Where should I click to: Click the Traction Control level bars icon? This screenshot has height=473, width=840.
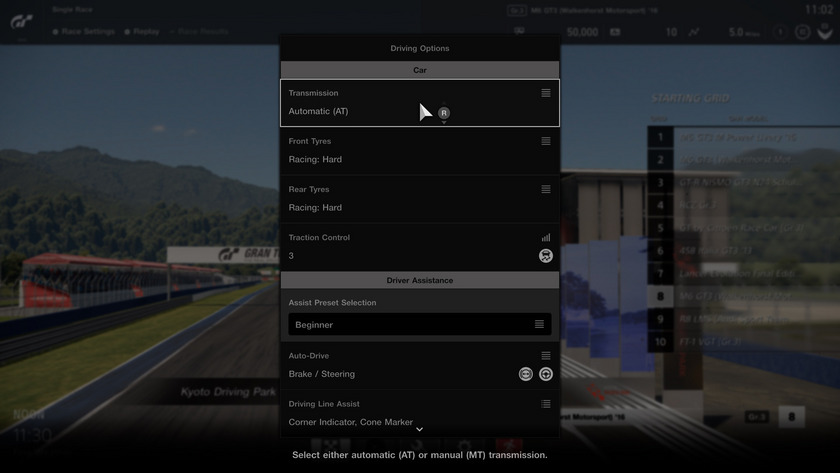coord(546,238)
